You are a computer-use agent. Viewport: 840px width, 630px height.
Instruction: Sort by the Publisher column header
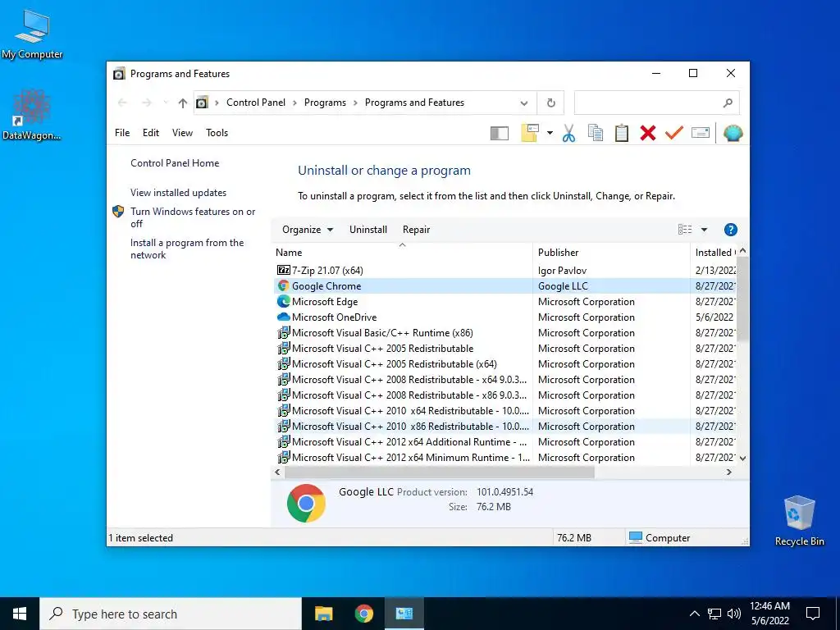pos(611,253)
